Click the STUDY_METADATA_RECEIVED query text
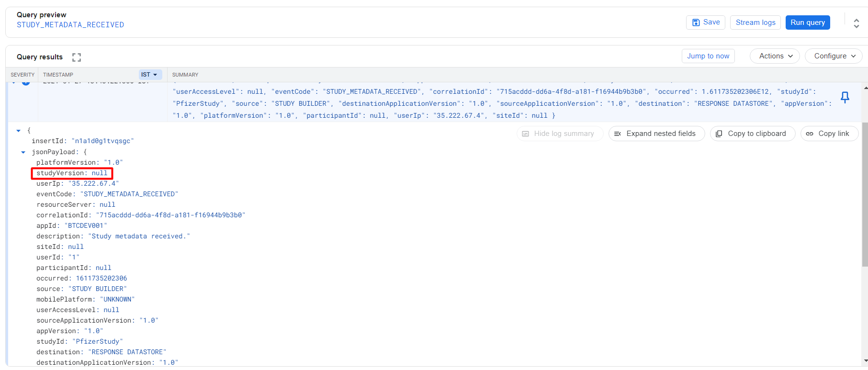This screenshot has height=370, width=868. (70, 25)
